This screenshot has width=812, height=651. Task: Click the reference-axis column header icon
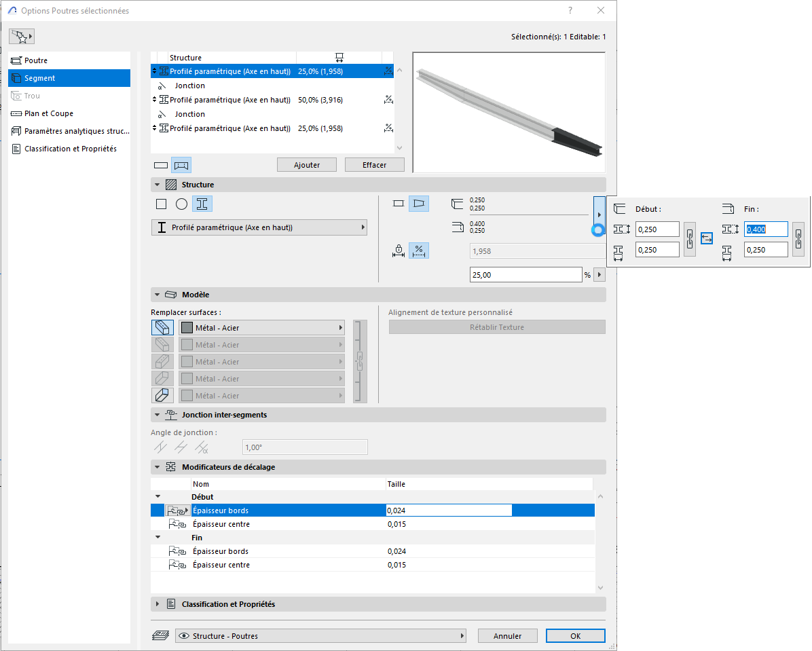pyautogui.click(x=339, y=58)
